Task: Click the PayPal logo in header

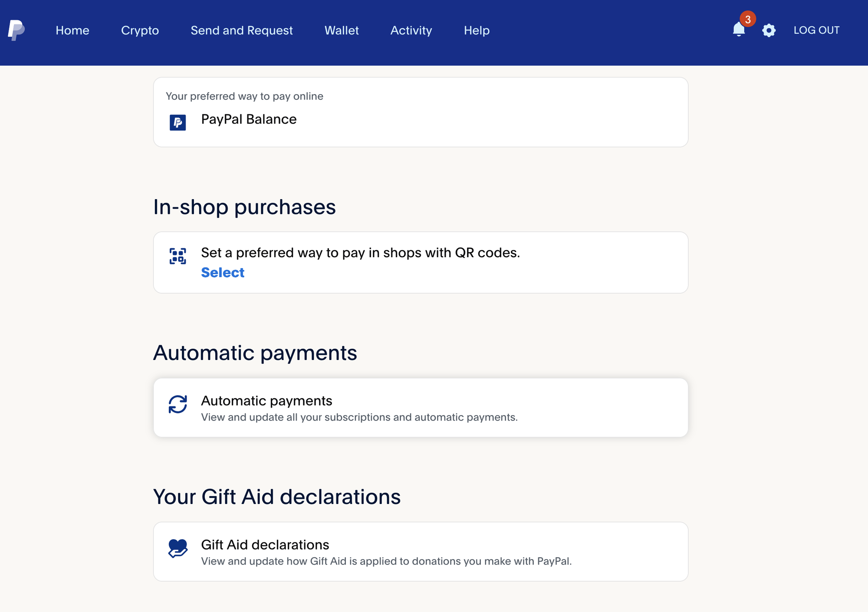Action: tap(16, 30)
